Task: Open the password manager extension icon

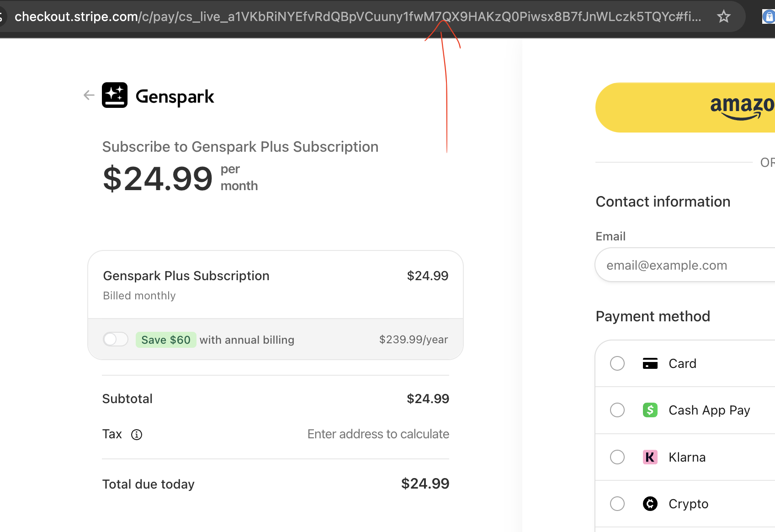Action: click(769, 17)
